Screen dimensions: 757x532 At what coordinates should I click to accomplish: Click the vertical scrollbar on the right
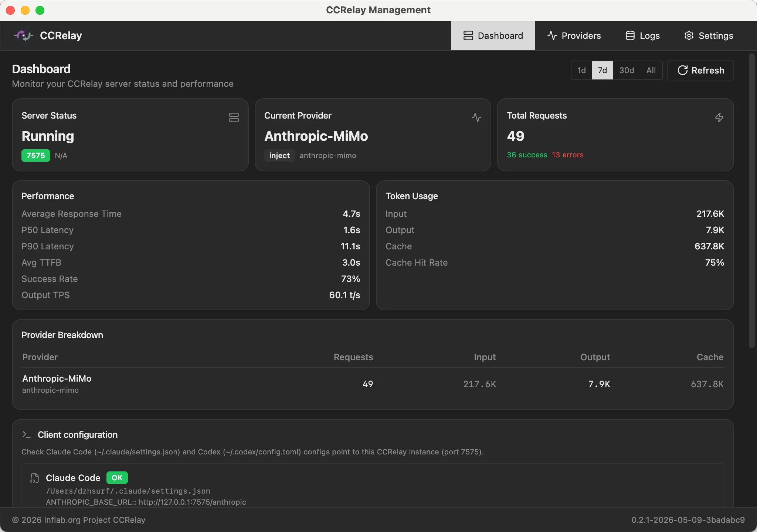coord(751,201)
